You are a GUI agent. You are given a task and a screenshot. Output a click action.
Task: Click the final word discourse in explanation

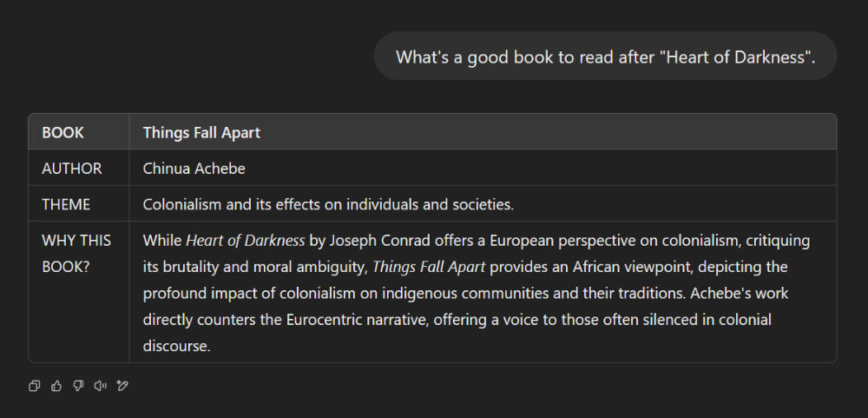[x=176, y=346]
